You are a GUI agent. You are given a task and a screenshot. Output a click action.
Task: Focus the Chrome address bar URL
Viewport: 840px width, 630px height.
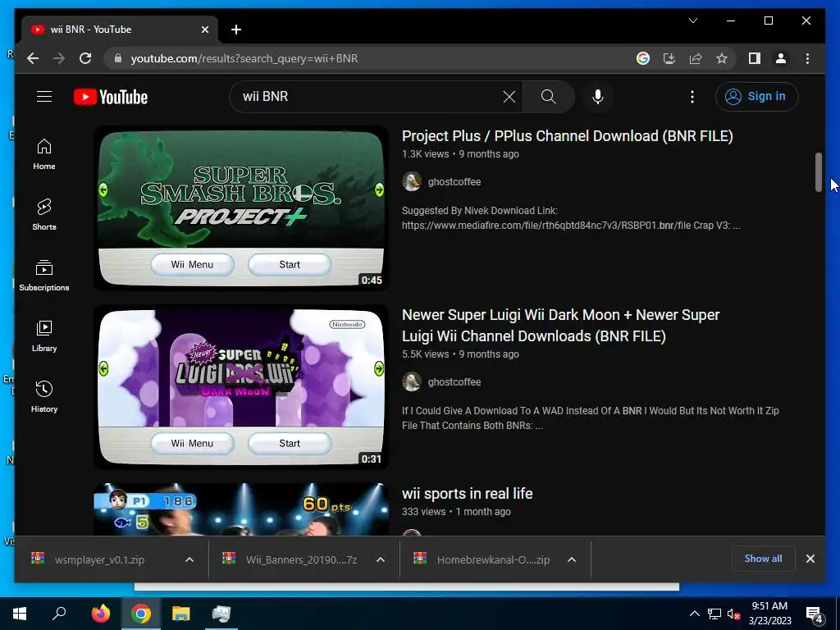coord(244,58)
